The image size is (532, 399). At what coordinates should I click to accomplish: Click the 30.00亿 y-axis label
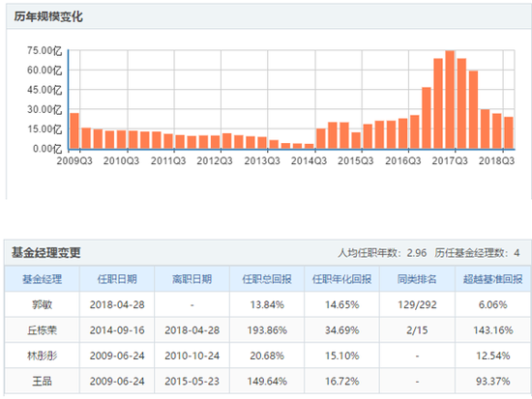[44, 109]
